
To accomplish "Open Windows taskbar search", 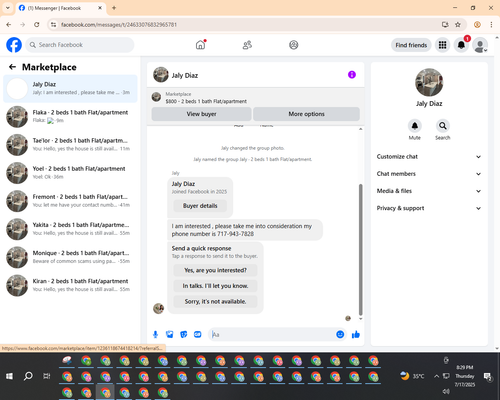I will 28,376.
